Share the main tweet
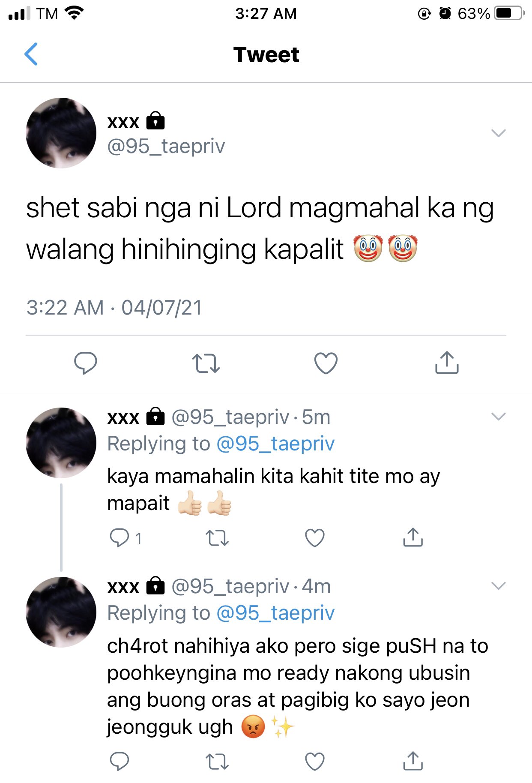Viewport: 532px width, 783px height. (447, 363)
